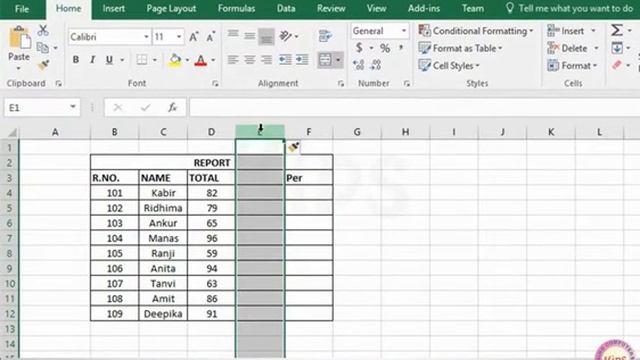Click the Fill down icon
The height and width of the screenshot is (360, 640).
click(x=617, y=48)
